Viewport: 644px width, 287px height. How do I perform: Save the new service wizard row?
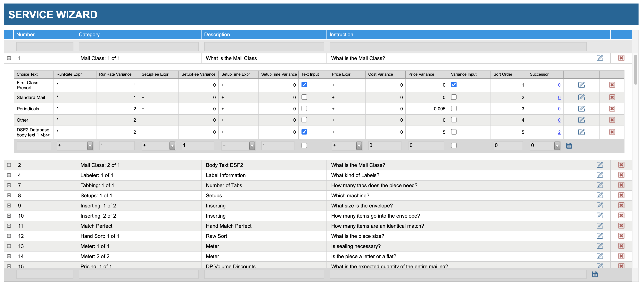point(595,275)
